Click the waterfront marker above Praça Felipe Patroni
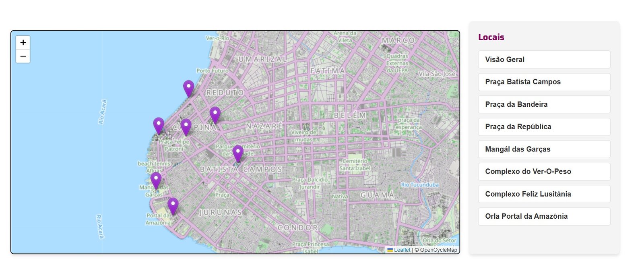This screenshot has height=261, width=644. coord(159,125)
